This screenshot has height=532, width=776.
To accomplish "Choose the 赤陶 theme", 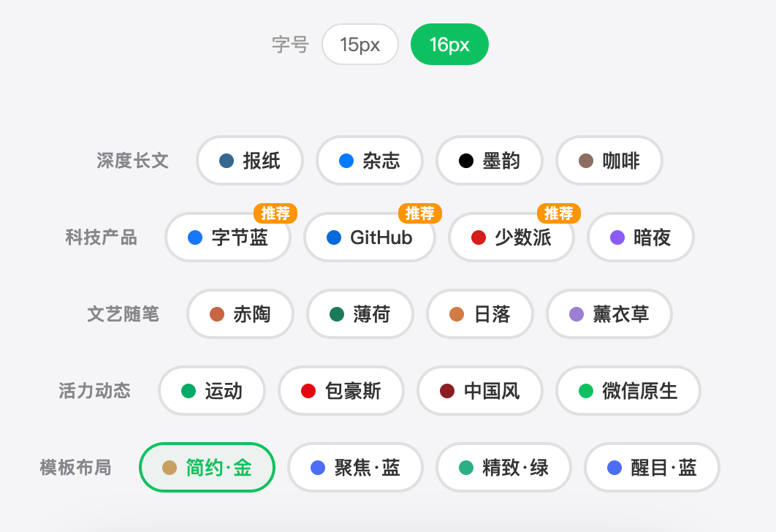I will [x=240, y=314].
